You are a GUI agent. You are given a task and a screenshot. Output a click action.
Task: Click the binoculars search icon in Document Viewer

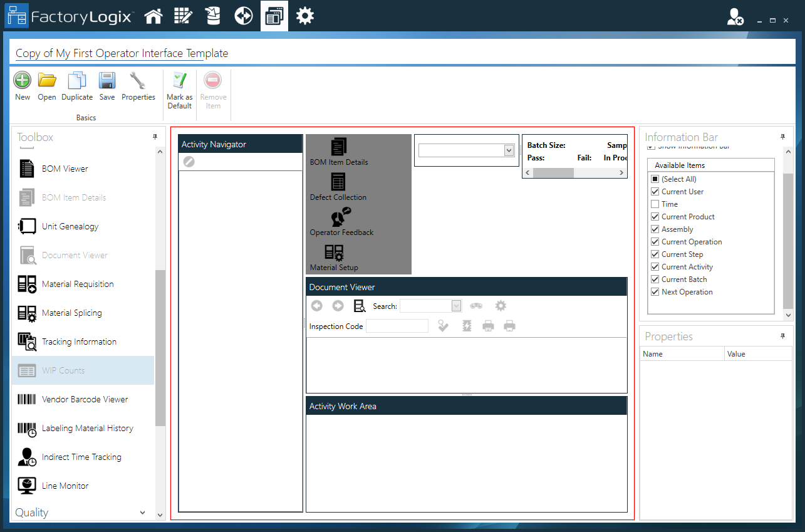point(476,305)
